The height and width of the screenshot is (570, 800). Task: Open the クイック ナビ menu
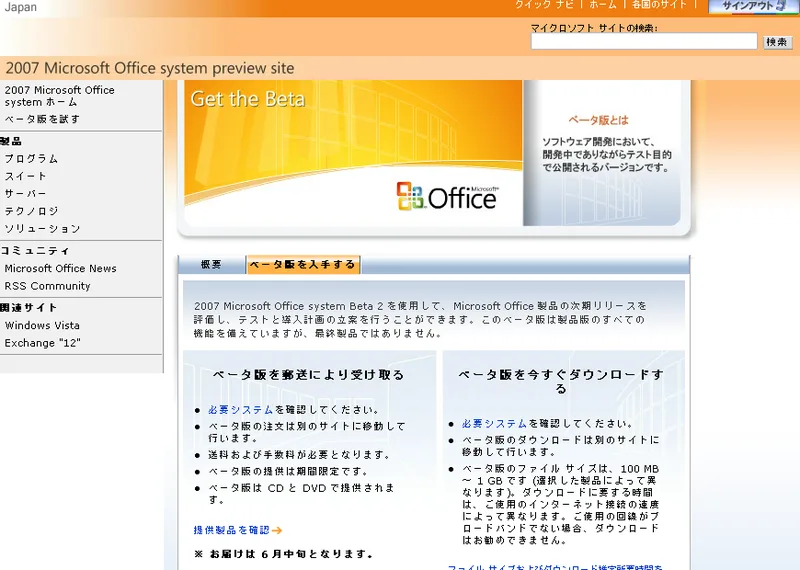click(x=546, y=6)
